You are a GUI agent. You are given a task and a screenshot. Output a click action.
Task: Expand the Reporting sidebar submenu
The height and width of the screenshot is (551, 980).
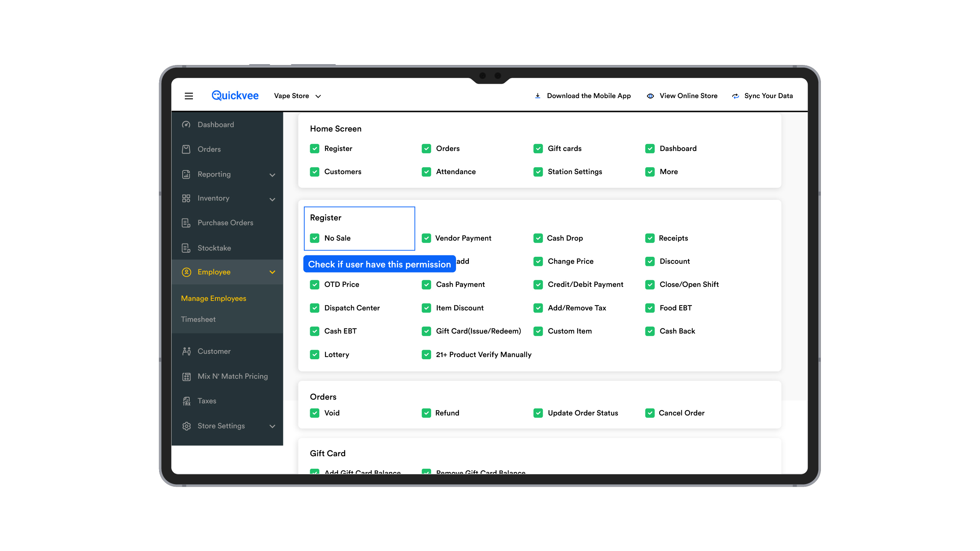click(x=272, y=175)
